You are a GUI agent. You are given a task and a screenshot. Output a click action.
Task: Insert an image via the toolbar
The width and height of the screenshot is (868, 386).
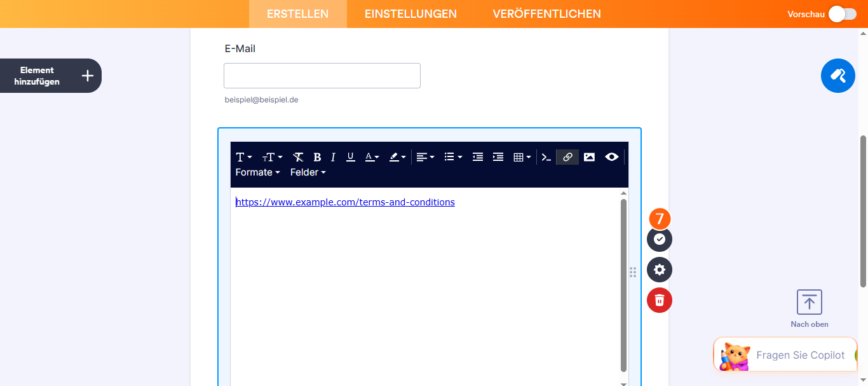click(x=589, y=157)
